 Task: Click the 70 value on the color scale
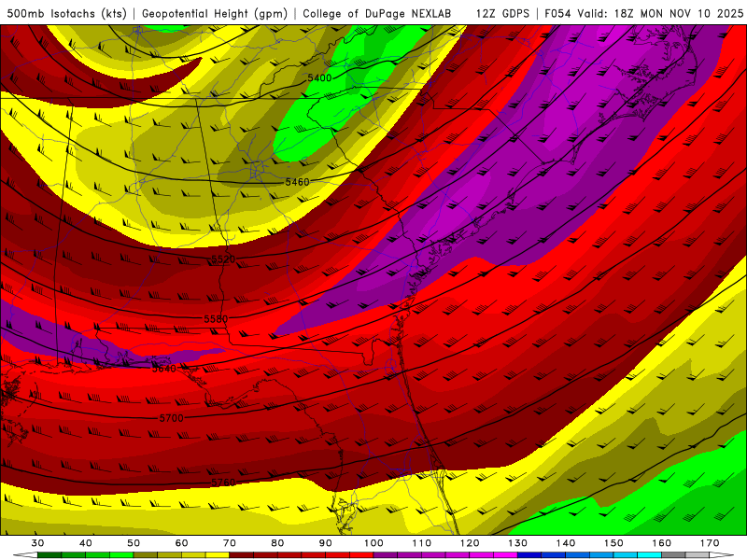[230, 543]
